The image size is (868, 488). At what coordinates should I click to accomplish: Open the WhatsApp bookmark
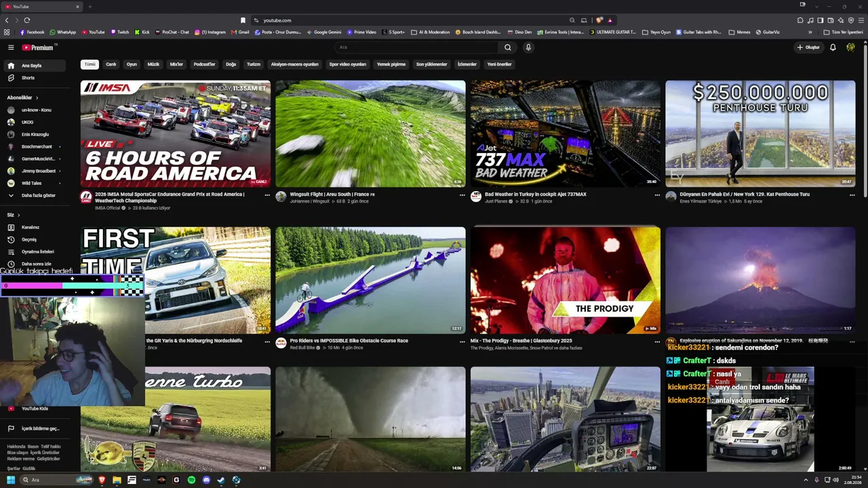click(x=62, y=32)
